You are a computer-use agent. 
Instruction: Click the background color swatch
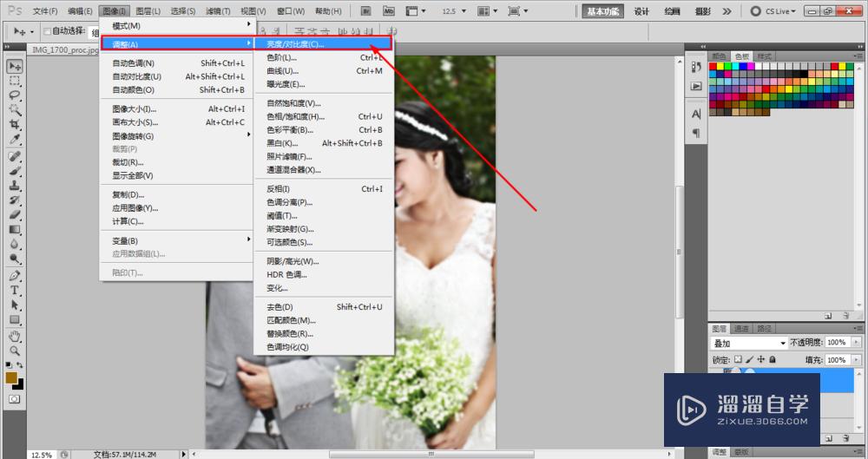coord(21,385)
